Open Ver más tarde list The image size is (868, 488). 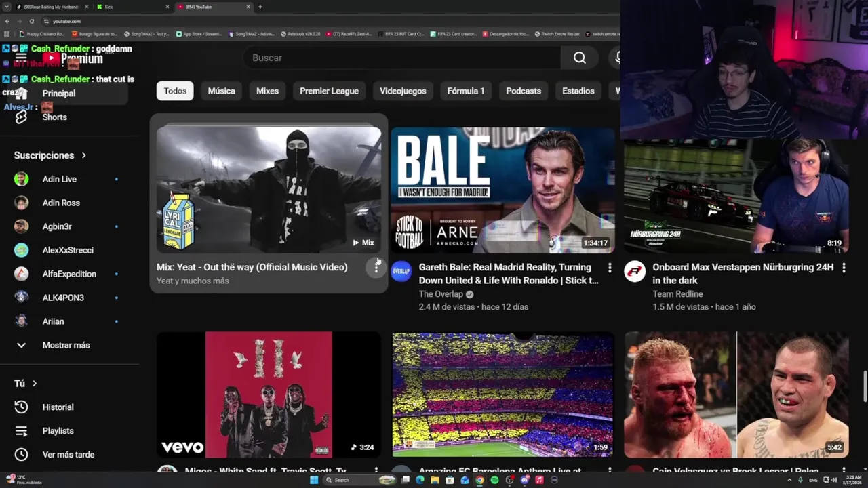pos(69,455)
